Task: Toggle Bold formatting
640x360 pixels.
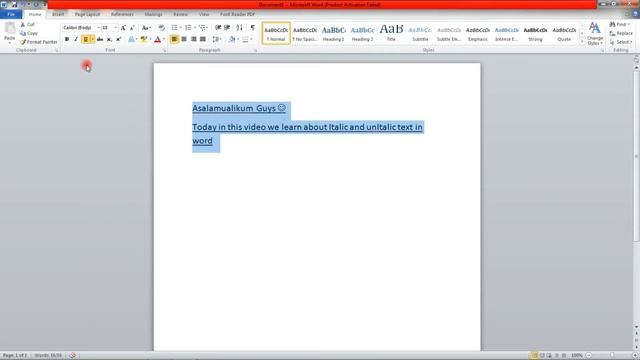Action: [67, 40]
